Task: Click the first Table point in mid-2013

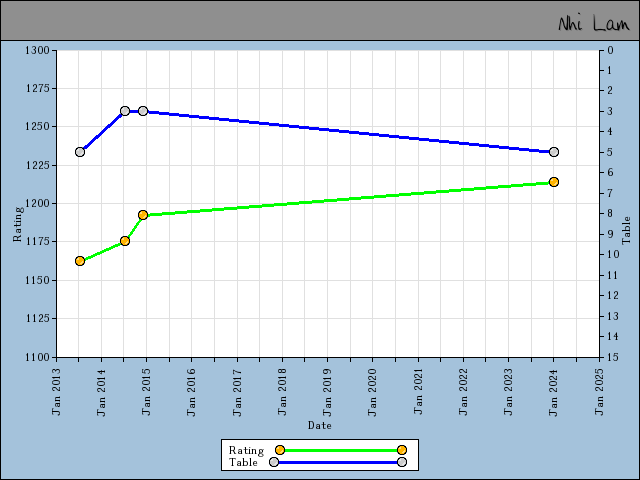Action: [x=80, y=152]
